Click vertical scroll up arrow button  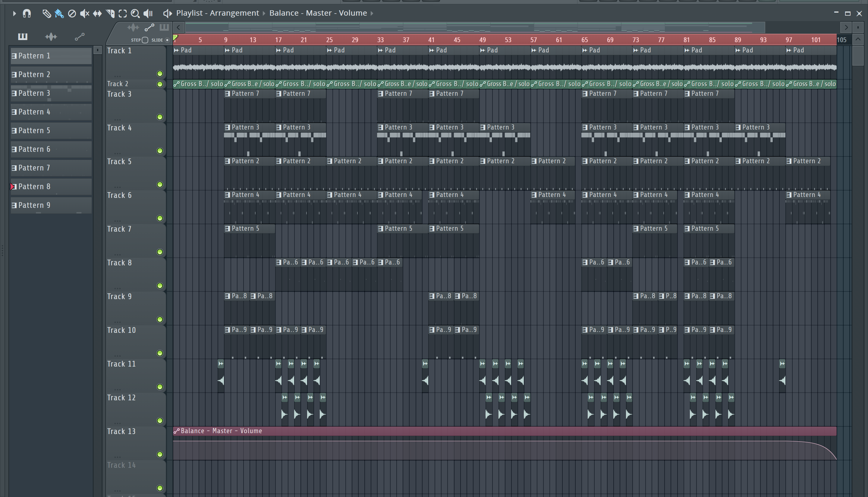(858, 39)
